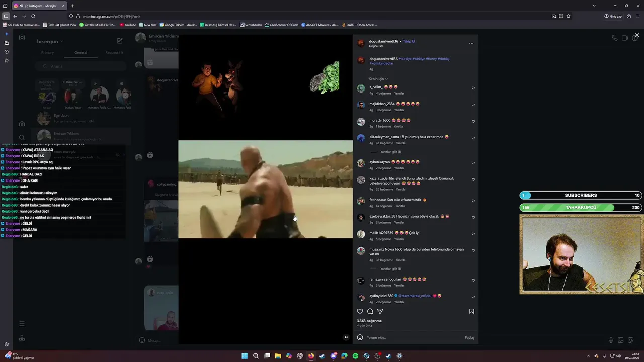Image resolution: width=644 pixels, height=362 pixels.
Task: Compose a new message with pencil icon
Action: [x=120, y=41]
